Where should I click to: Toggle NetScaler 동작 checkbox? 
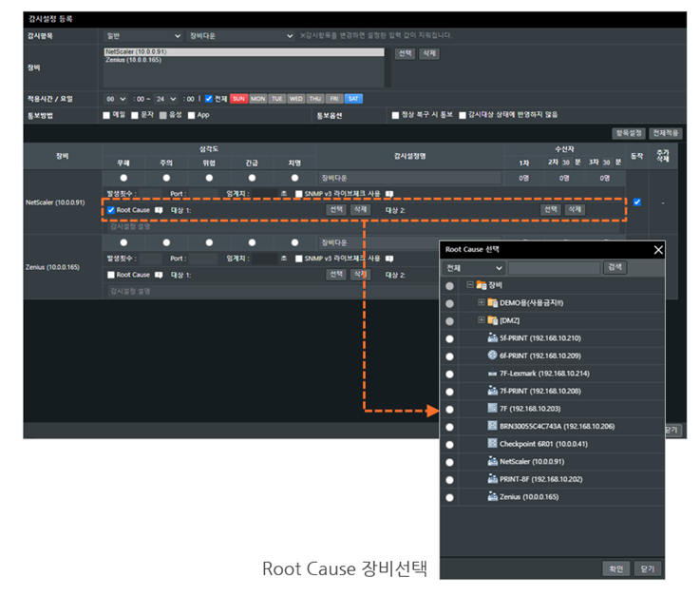tap(637, 202)
